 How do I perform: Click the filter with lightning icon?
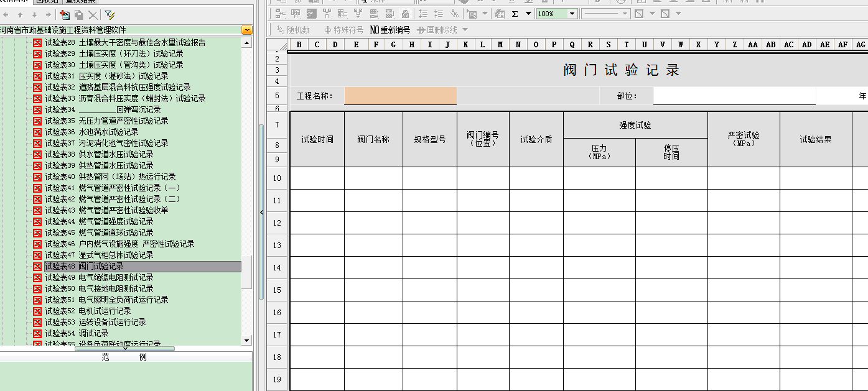click(x=110, y=14)
